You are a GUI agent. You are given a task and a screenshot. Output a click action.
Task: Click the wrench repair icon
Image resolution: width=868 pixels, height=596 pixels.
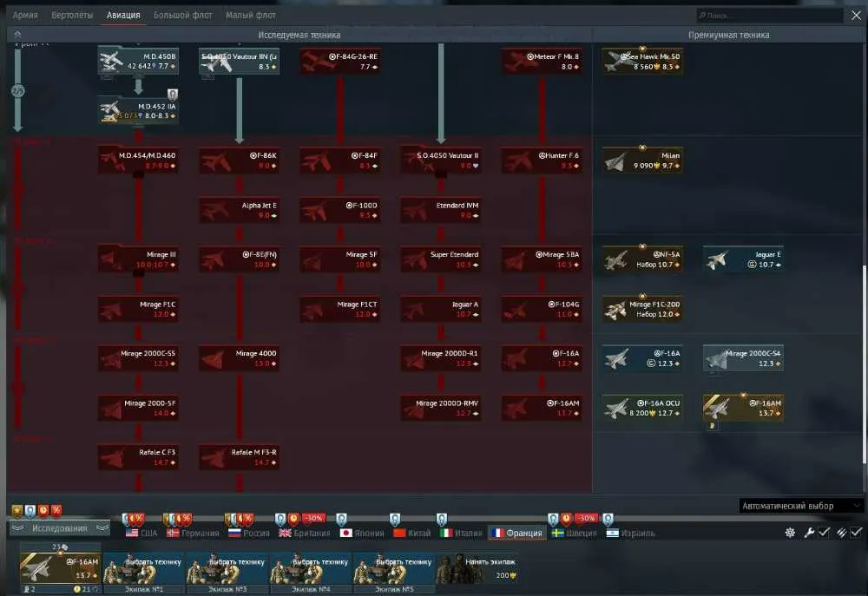(809, 533)
